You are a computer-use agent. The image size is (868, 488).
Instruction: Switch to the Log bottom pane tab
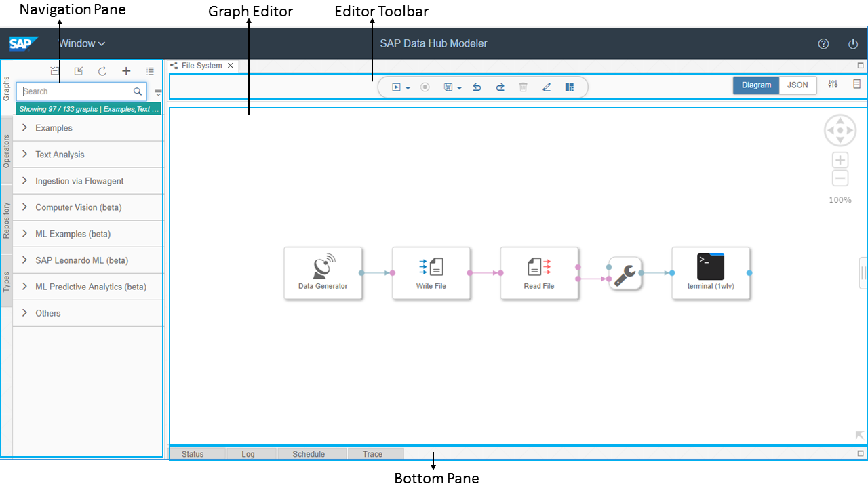248,454
